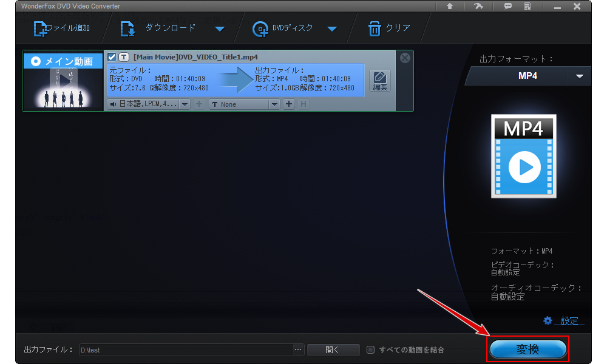Expand the 日本語 LPCM audio track dropdown
Viewport: 607px width, 364px height.
coord(185,104)
